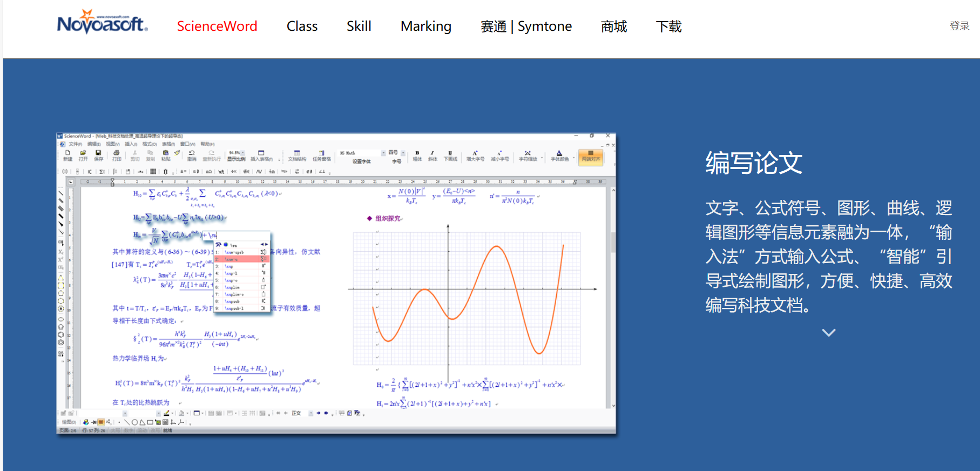
Task: Click the down chevron below the description
Action: [829, 333]
